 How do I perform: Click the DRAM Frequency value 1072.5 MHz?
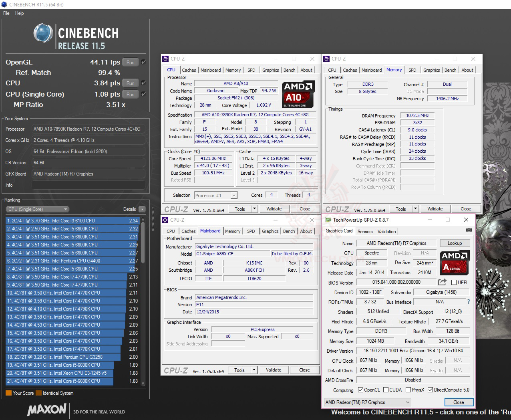(417, 116)
